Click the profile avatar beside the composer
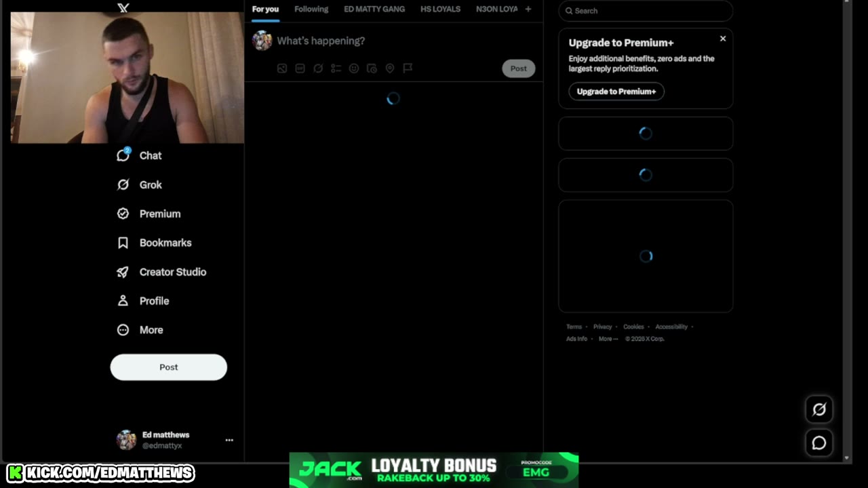The image size is (868, 488). pyautogui.click(x=262, y=41)
